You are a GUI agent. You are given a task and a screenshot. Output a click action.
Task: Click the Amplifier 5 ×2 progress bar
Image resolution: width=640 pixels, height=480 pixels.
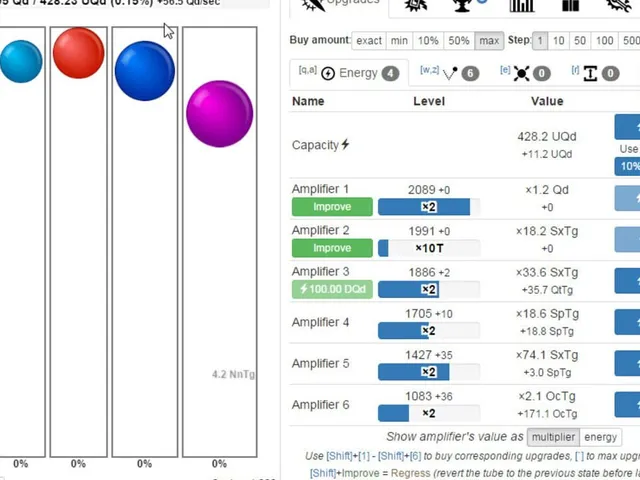[x=429, y=372]
